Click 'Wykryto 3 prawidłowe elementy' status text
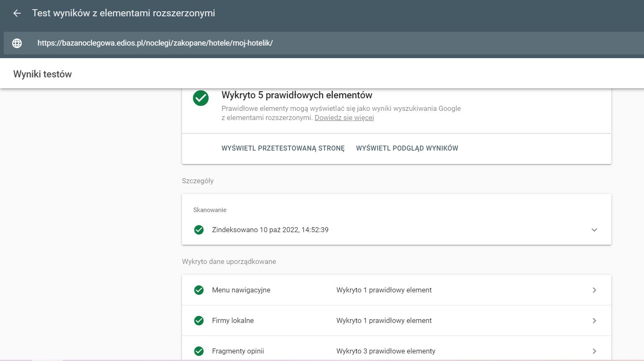Image resolution: width=644 pixels, height=361 pixels. pyautogui.click(x=385, y=351)
